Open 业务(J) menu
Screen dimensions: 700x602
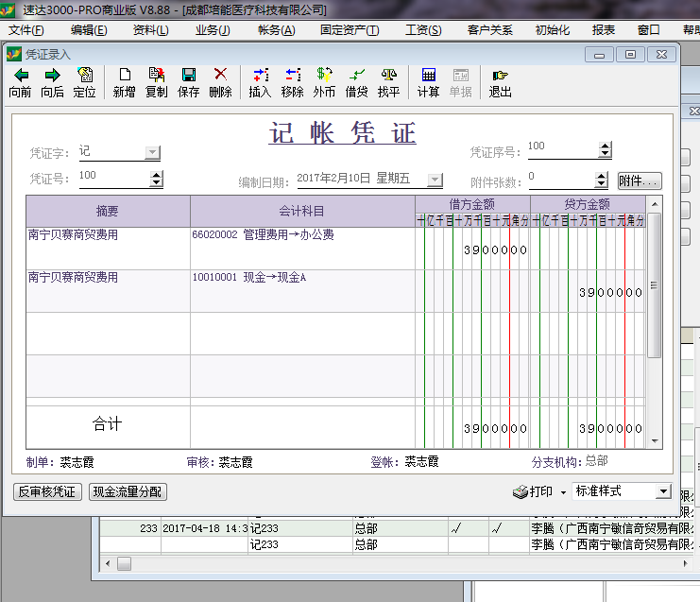pos(213,30)
